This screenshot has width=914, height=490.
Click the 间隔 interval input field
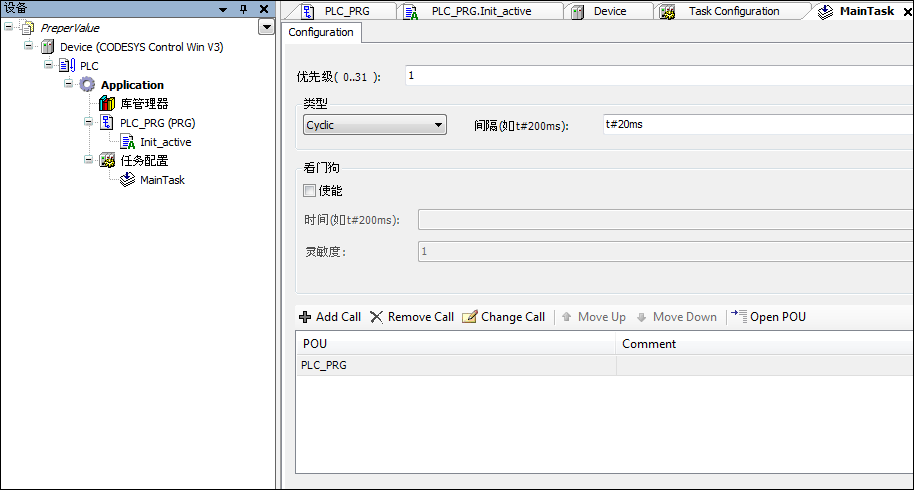[756, 125]
